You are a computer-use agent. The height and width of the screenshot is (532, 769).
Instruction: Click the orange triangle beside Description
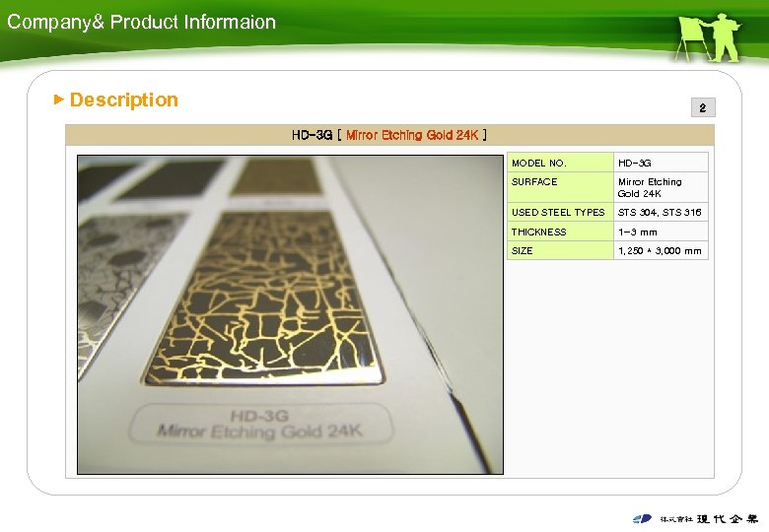pos(58,100)
